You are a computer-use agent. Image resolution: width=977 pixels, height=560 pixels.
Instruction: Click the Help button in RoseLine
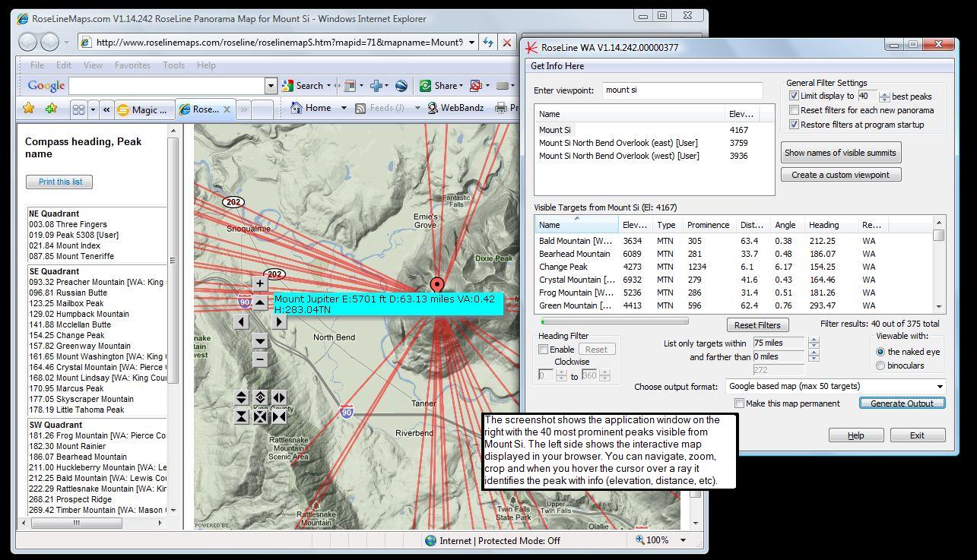pos(855,435)
